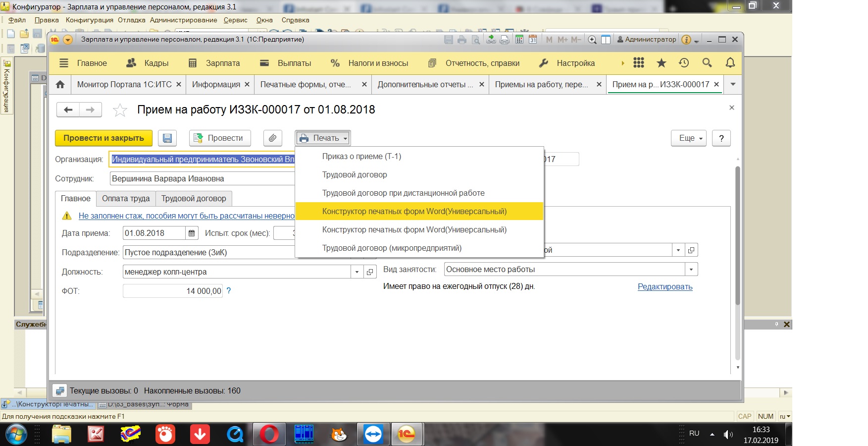Click the ? help button
Viewport: 868px width, 446px height.
pyautogui.click(x=721, y=138)
